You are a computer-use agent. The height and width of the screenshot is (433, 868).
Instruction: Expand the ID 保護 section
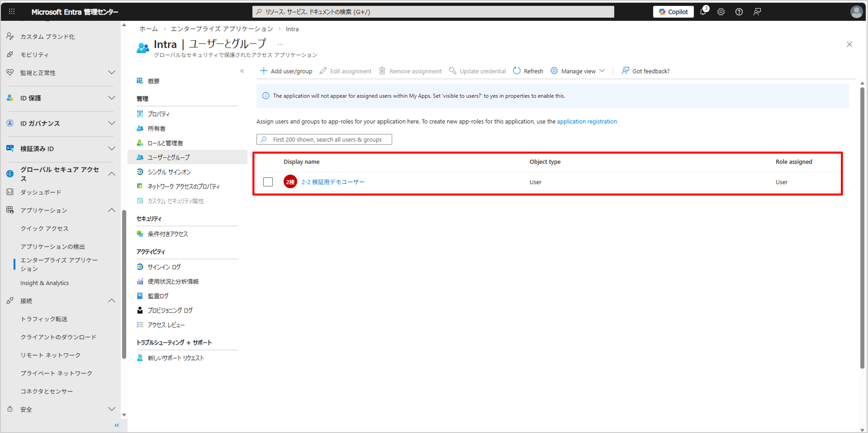click(x=112, y=98)
